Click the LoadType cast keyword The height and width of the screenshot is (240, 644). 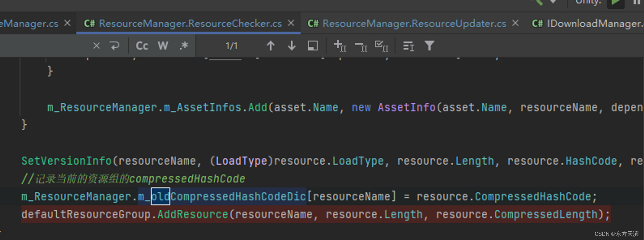point(241,161)
